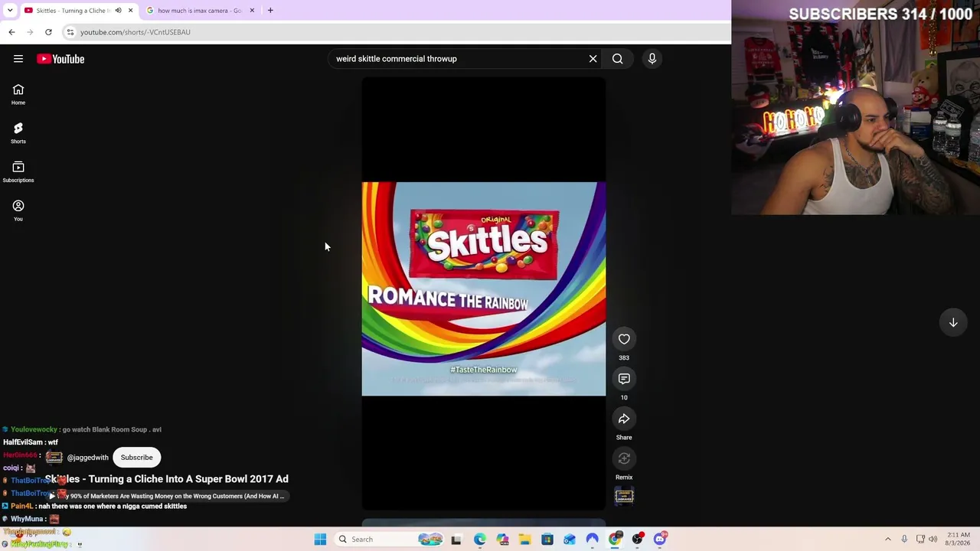Open volume control in the system tray
Screen dimensions: 980x551
click(933, 540)
